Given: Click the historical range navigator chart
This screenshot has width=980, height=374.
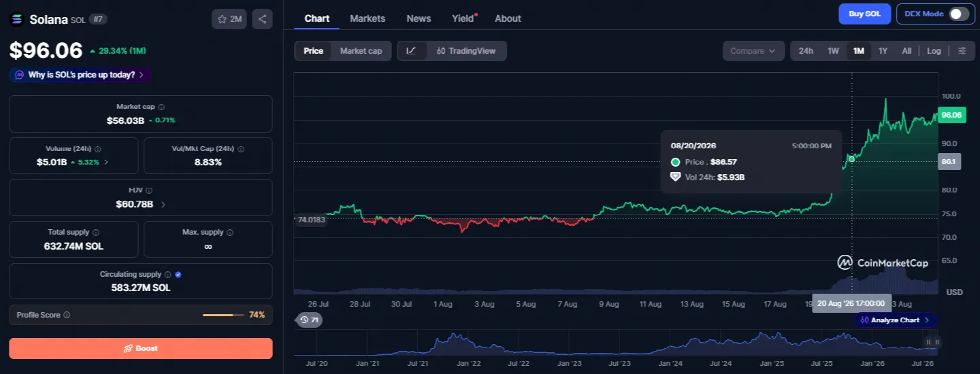Looking at the screenshot, I should point(615,343).
